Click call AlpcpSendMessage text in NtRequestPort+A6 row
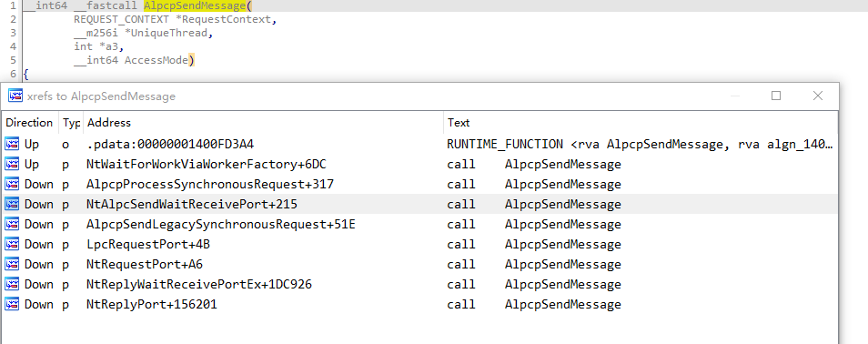Screen dimensions: 868x344 tap(534, 264)
